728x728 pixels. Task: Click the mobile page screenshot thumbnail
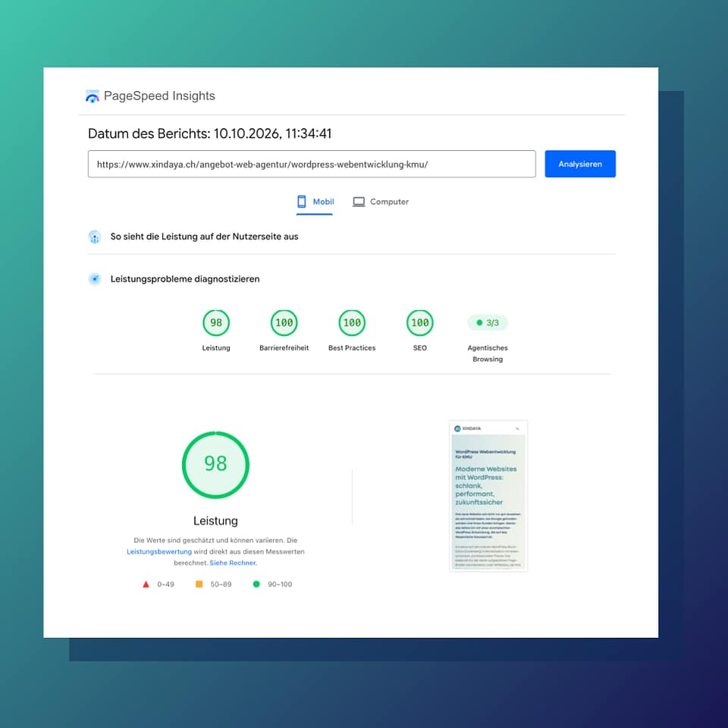[x=488, y=496]
